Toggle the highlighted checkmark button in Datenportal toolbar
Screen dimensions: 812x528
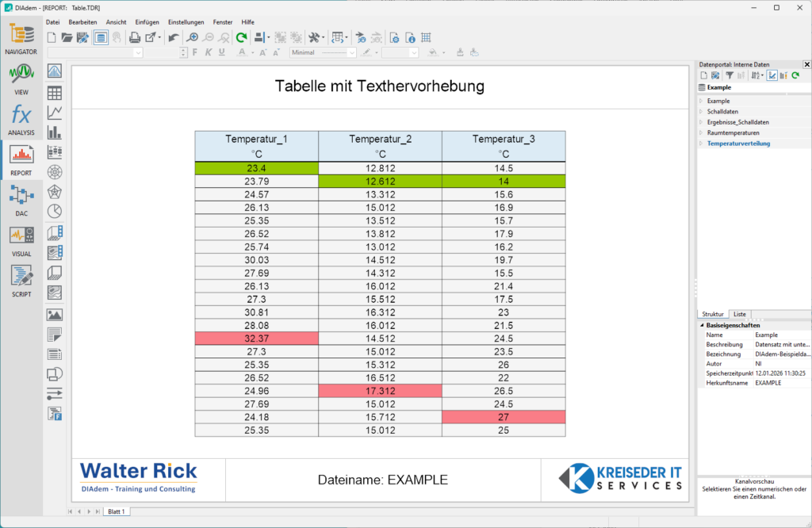coord(772,75)
